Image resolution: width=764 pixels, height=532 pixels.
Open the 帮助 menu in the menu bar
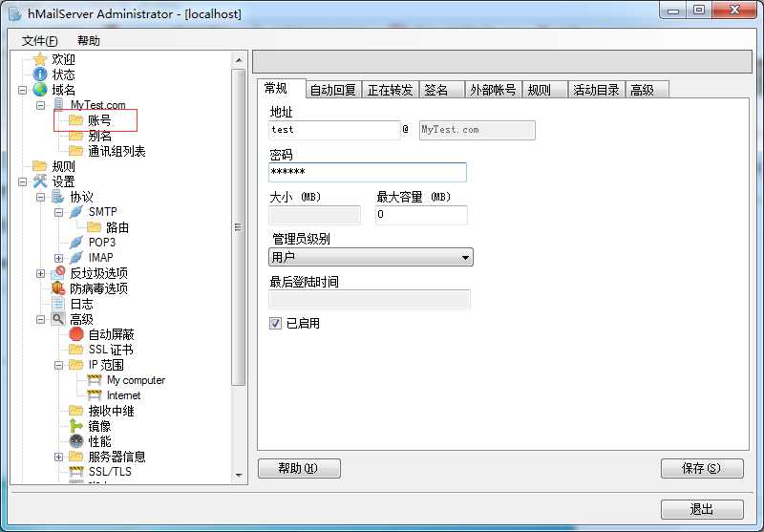coord(89,41)
